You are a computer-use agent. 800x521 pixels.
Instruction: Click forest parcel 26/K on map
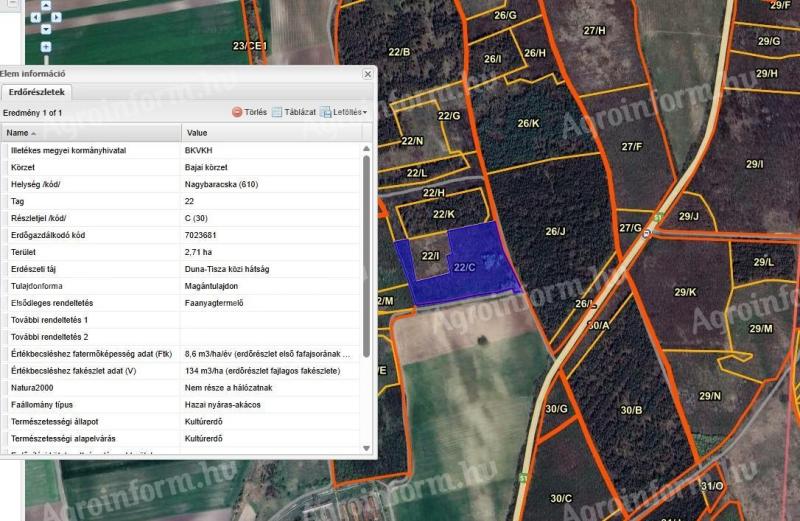[528, 123]
